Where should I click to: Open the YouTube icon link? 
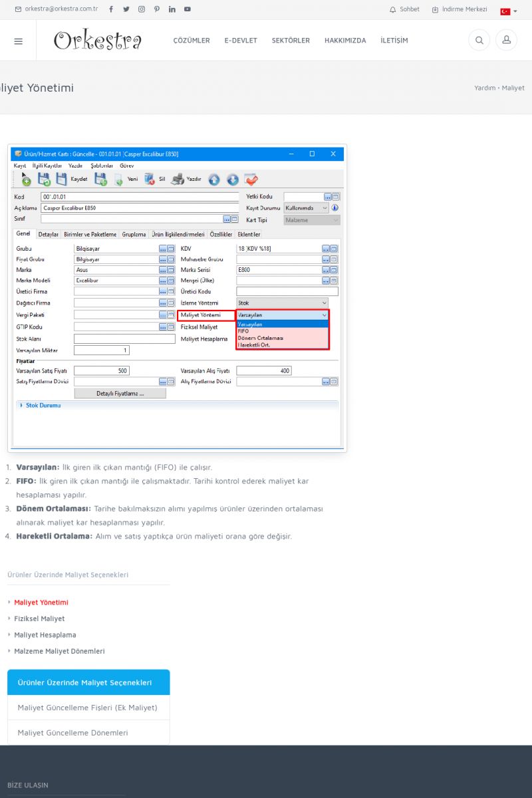coord(188,9)
